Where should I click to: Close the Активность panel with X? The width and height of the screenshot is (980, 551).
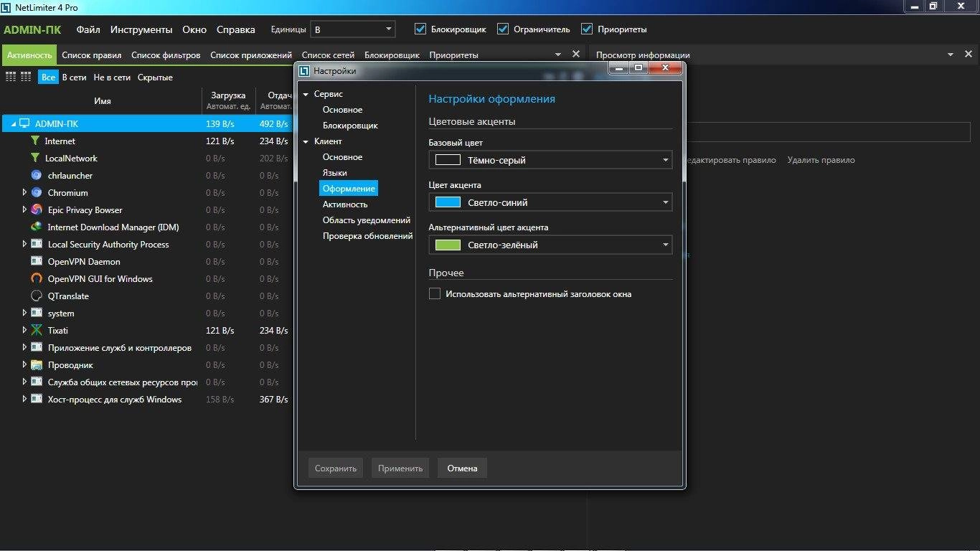[575, 54]
